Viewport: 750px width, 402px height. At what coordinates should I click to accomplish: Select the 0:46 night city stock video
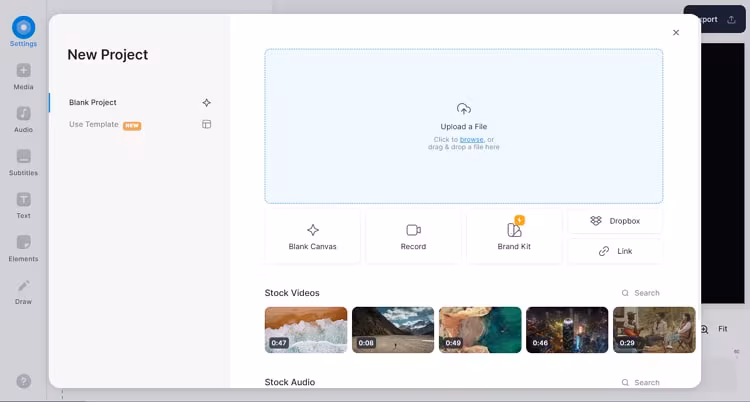click(x=567, y=330)
